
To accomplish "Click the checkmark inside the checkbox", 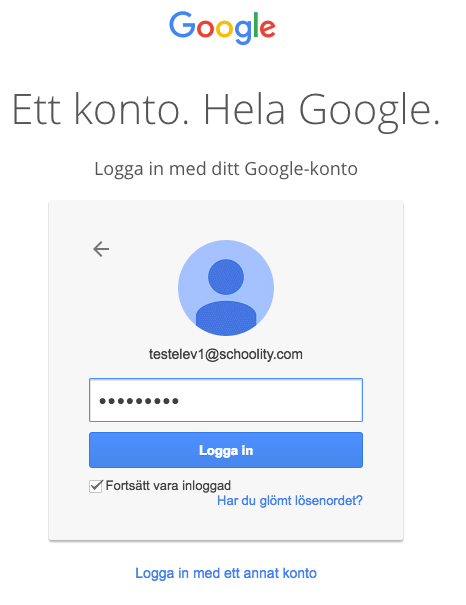I will pos(96,485).
